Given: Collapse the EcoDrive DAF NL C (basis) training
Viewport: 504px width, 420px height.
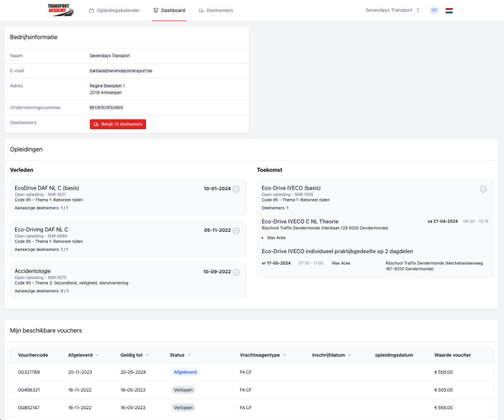Looking at the screenshot, I should (x=236, y=189).
